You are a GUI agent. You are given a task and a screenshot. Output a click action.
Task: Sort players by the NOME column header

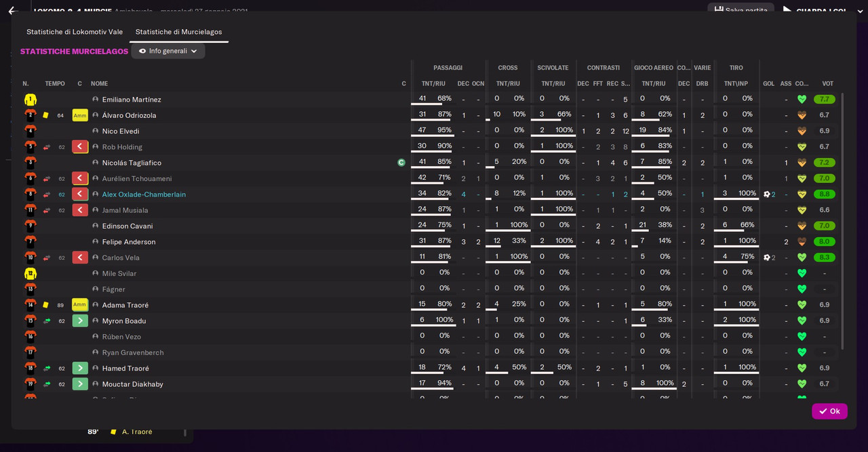100,84
